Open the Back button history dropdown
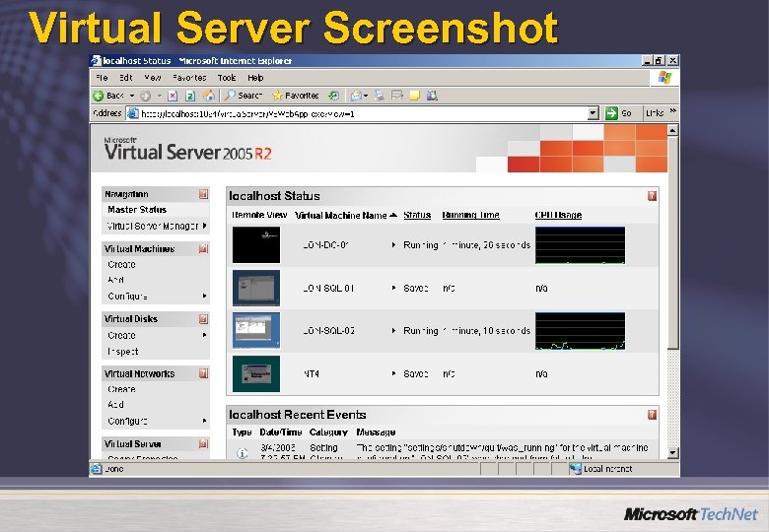Viewport: 769px width, 532px height. (x=131, y=96)
